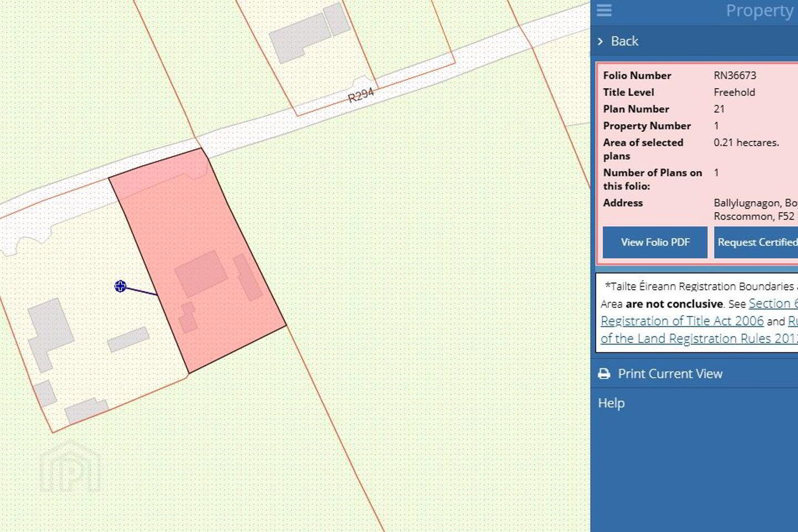This screenshot has height=532, width=798.
Task: Click the Property panel title
Action: [760, 11]
